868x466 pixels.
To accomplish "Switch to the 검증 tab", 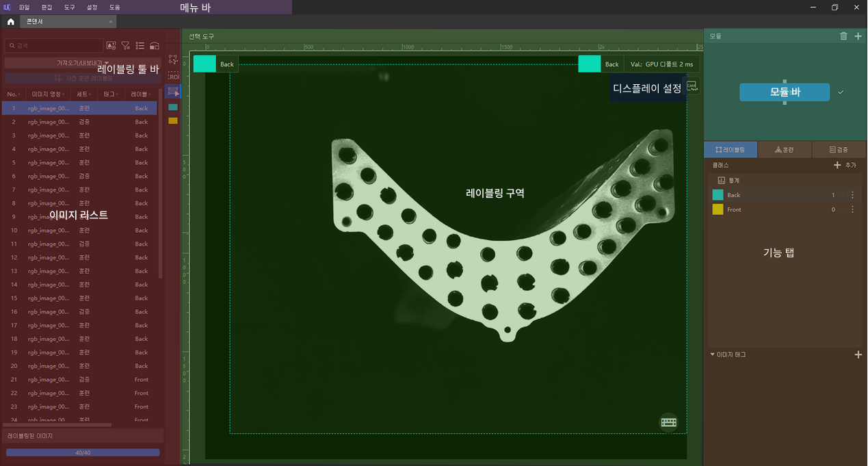I will point(838,149).
